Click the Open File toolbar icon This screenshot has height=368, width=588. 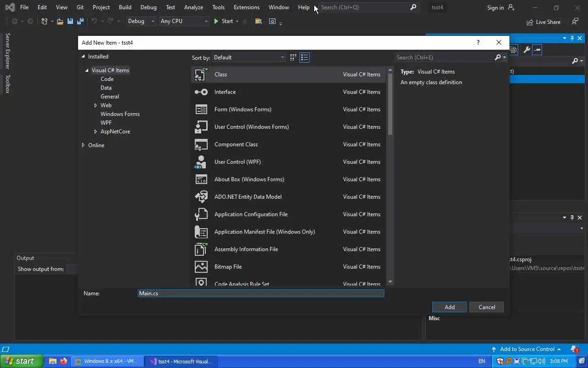(60, 21)
